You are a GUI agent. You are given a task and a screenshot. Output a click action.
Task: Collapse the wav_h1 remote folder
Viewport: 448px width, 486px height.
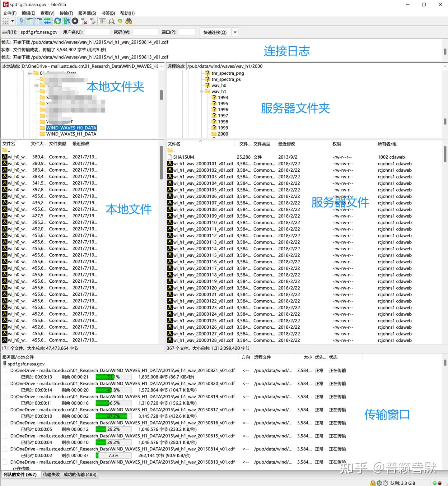coord(201,92)
